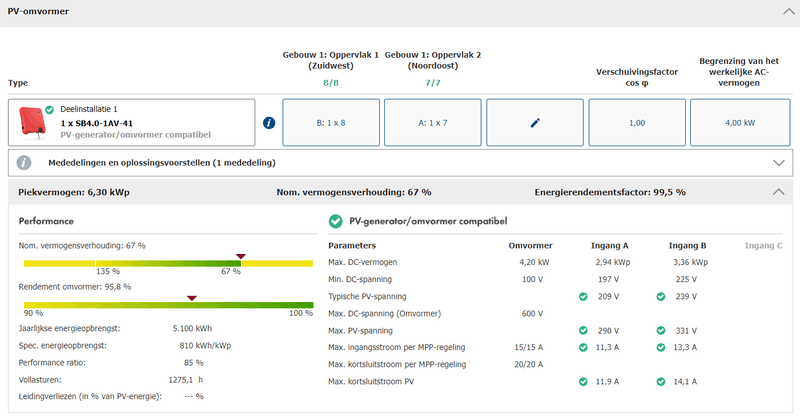The image size is (800, 418).
Task: Click the grey info icon next to Mededelingen
Action: click(x=24, y=162)
